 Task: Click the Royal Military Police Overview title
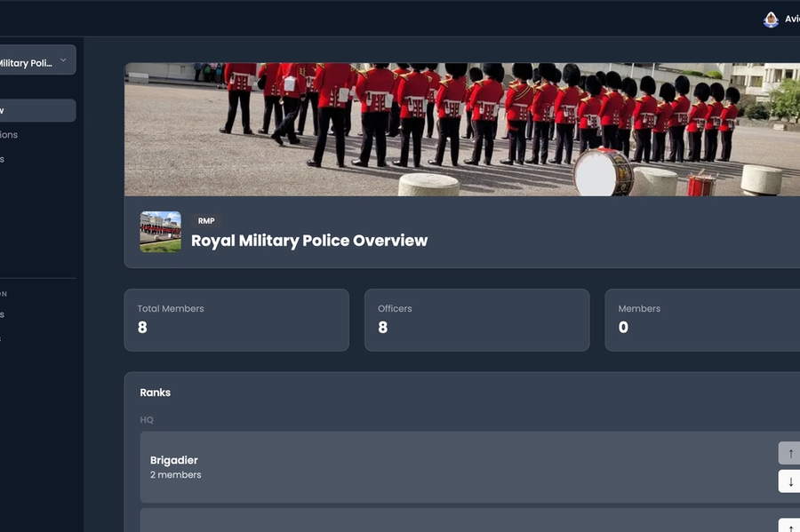pos(309,241)
